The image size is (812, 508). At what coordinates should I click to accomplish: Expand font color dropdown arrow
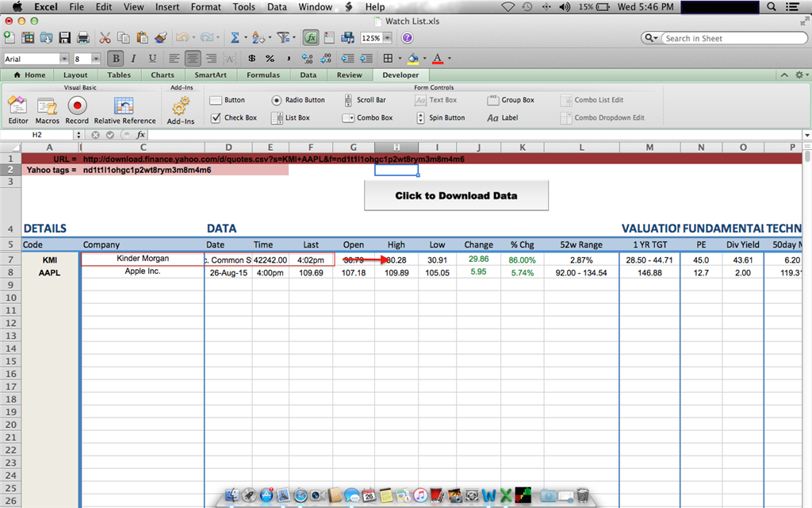tap(450, 59)
